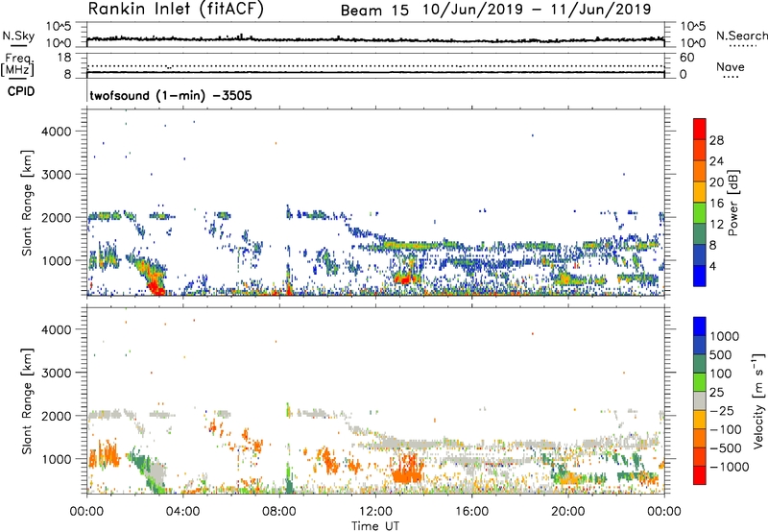This screenshot has width=768, height=532.
Task: Click the '18' frequency axis tick
Action: coord(64,58)
